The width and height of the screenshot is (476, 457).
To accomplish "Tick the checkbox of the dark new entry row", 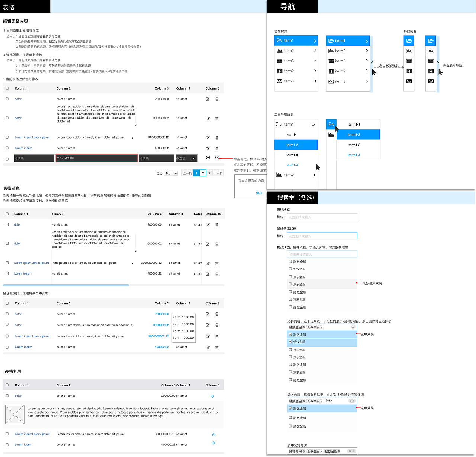I will tap(7, 159).
